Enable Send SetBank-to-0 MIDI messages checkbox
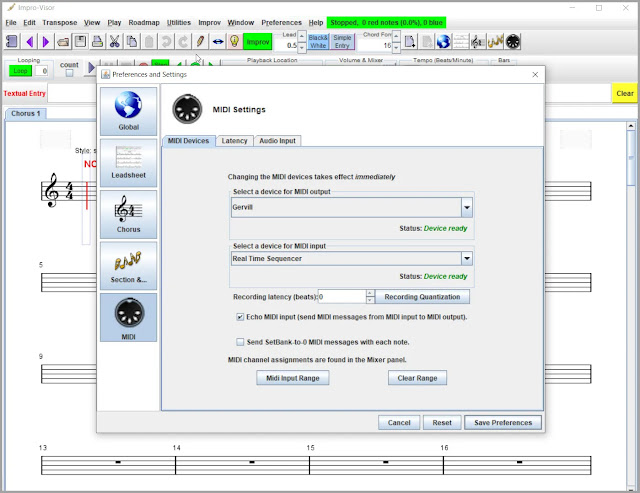The image size is (640, 493). click(x=240, y=342)
